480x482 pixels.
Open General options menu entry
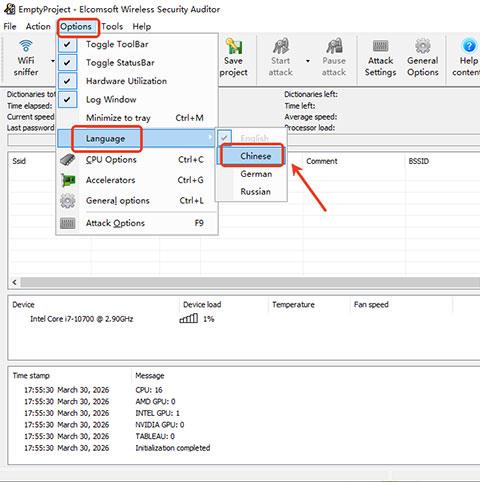coord(137,201)
